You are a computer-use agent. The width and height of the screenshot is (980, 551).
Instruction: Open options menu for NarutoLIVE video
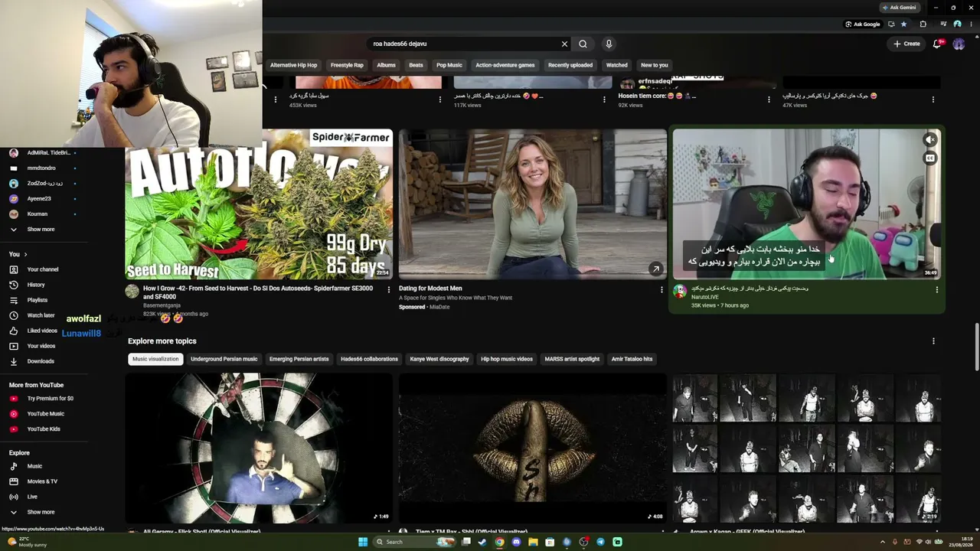(936, 289)
